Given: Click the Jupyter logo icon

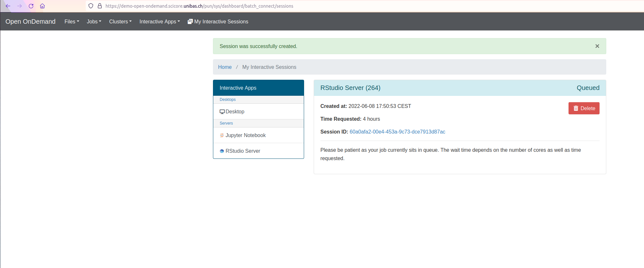Looking at the screenshot, I should [x=222, y=135].
